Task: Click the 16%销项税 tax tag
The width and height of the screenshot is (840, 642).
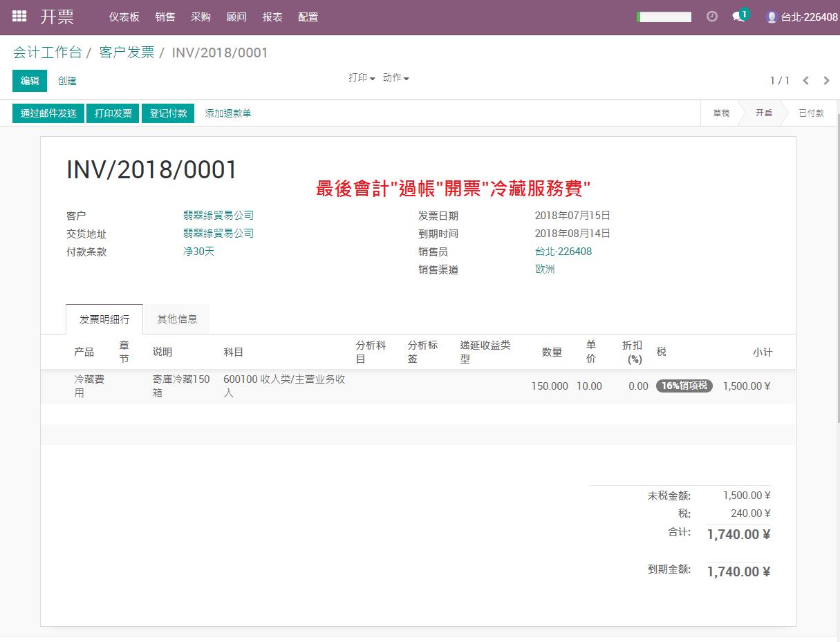Action: 684,386
